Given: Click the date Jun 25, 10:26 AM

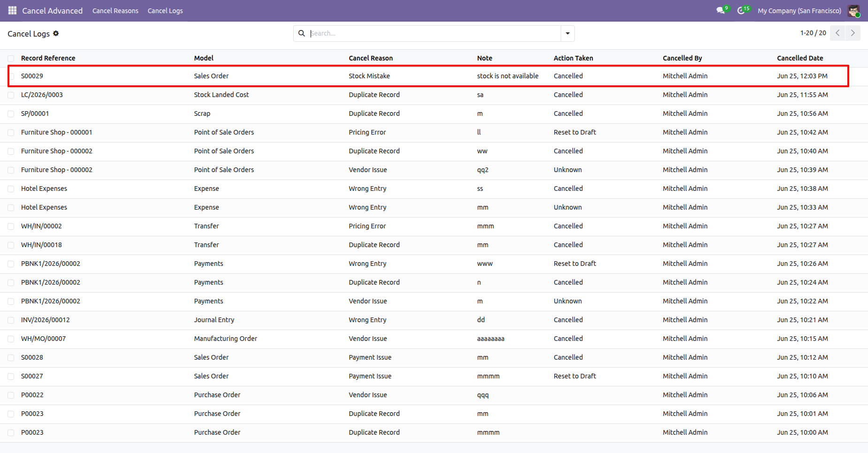Looking at the screenshot, I should [x=802, y=264].
